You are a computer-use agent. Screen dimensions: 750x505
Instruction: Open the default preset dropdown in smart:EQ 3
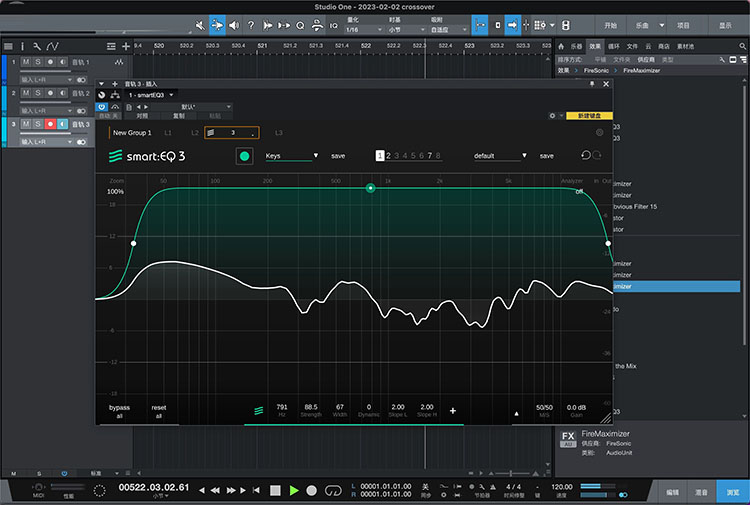point(499,156)
